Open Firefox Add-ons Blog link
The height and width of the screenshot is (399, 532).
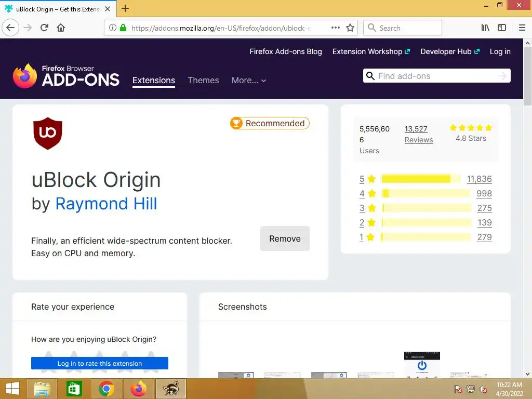(286, 51)
